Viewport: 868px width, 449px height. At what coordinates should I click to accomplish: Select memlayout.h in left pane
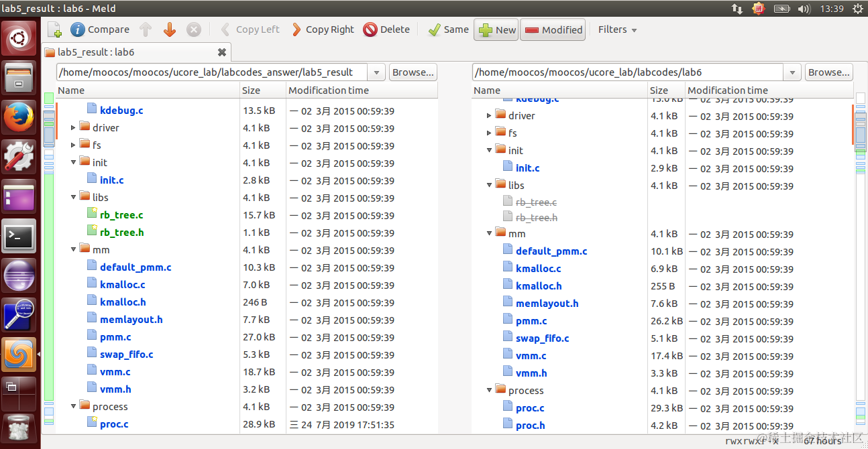[x=131, y=319]
